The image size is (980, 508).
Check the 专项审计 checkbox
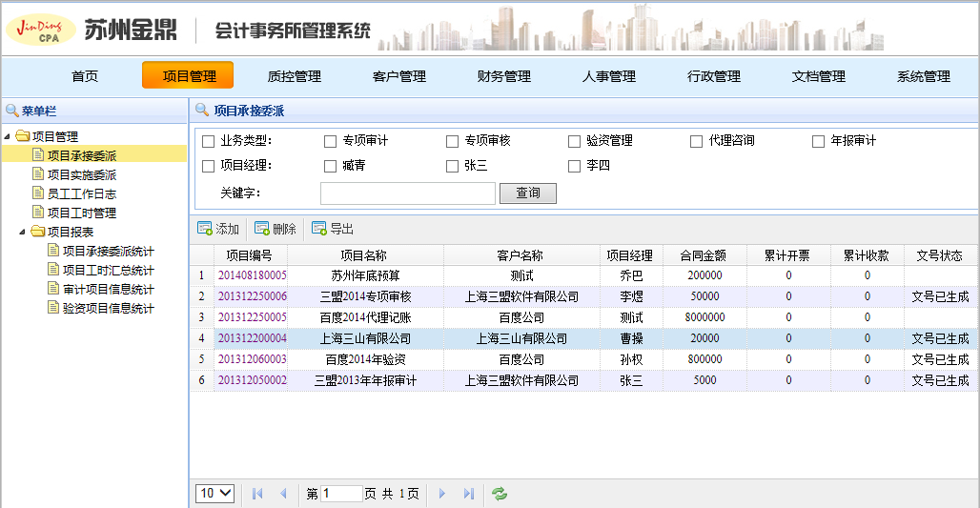click(330, 141)
